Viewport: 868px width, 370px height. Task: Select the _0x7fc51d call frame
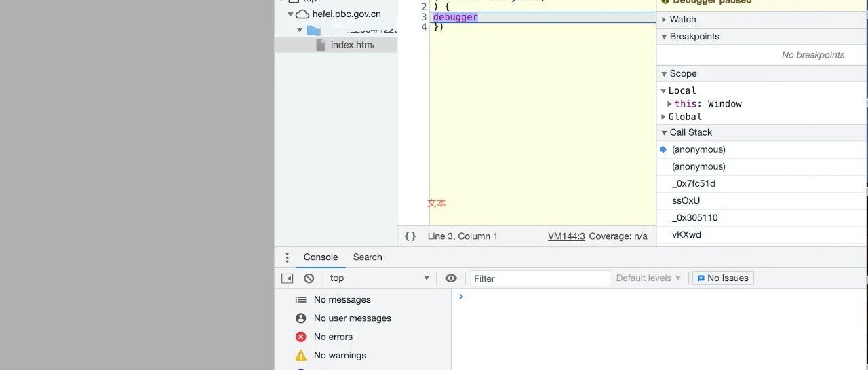point(694,183)
